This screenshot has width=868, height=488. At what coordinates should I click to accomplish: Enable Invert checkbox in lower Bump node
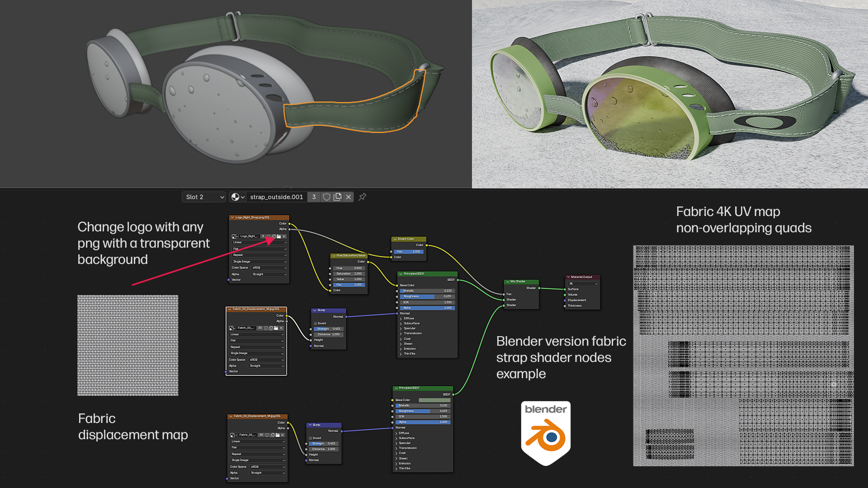(x=311, y=438)
